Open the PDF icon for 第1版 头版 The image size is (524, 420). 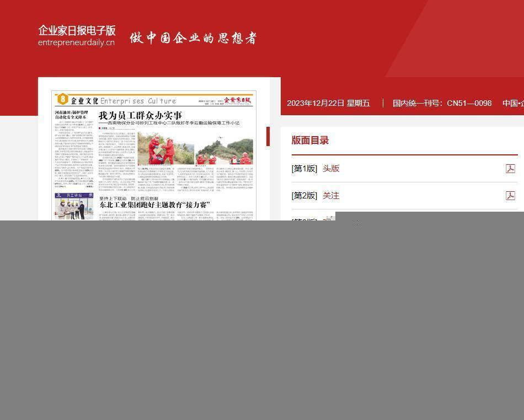click(x=510, y=169)
